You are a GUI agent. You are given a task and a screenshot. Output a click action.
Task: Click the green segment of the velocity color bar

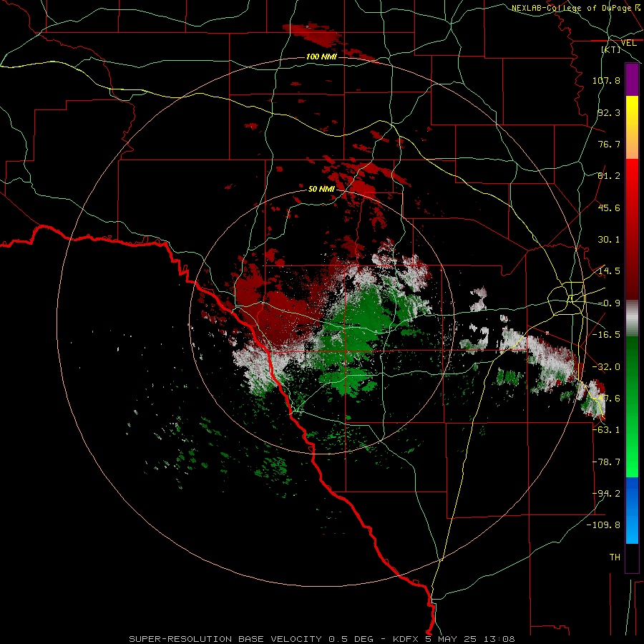(x=632, y=406)
